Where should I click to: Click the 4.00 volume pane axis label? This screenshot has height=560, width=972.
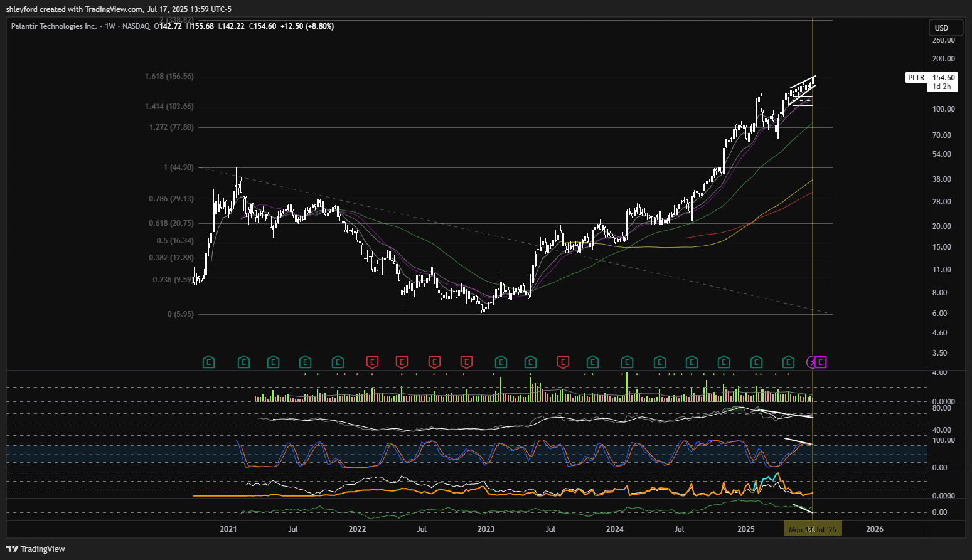(940, 372)
